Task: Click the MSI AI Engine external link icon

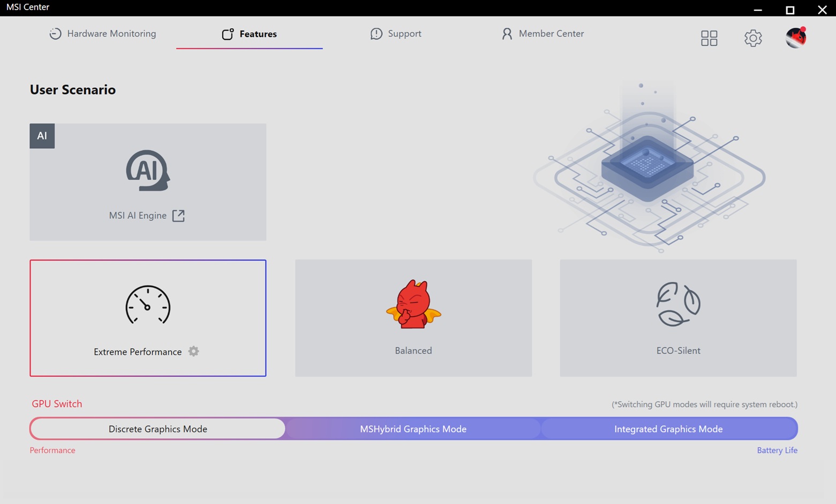Action: (178, 216)
